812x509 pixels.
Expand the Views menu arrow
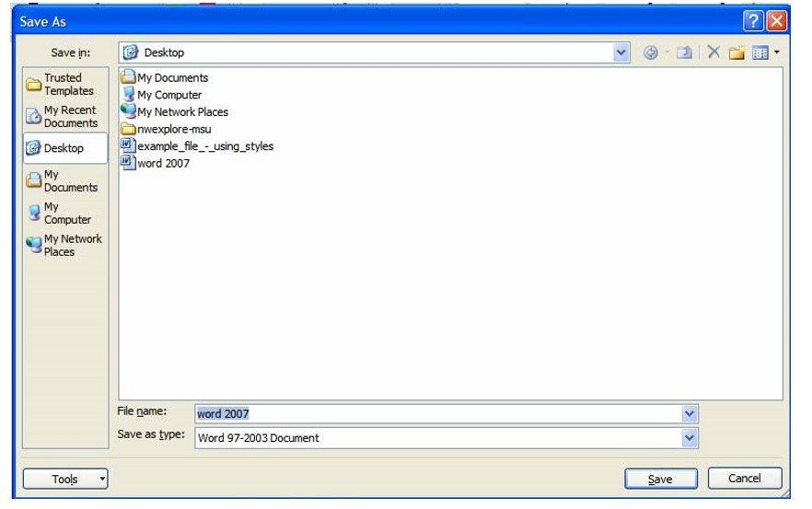click(x=777, y=52)
